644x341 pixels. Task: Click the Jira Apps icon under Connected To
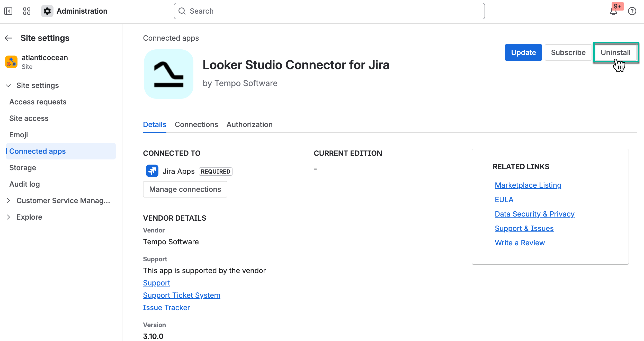click(152, 171)
